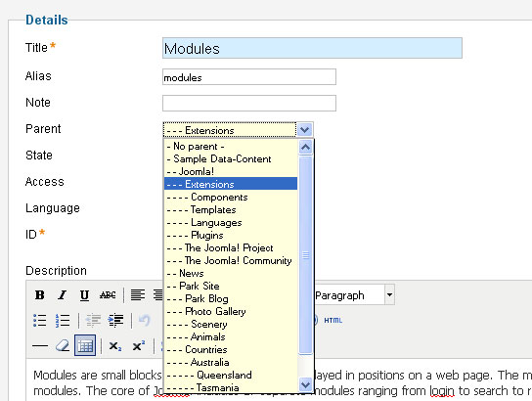Image resolution: width=532 pixels, height=401 pixels.
Task: Select the 'Joomla!' parent option
Action: pyautogui.click(x=231, y=172)
